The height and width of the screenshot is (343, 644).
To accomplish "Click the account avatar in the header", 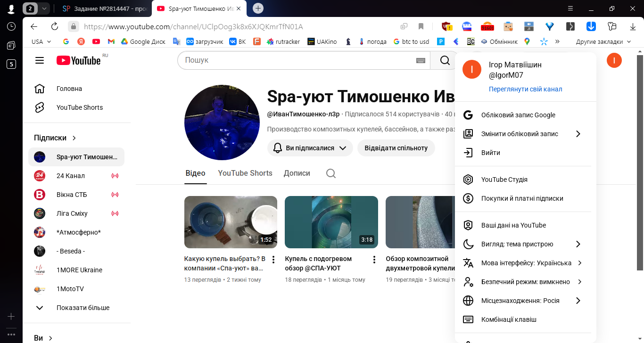I will (x=614, y=60).
